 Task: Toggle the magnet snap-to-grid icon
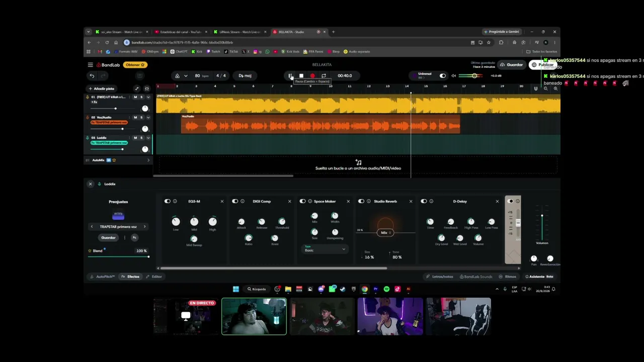click(535, 88)
